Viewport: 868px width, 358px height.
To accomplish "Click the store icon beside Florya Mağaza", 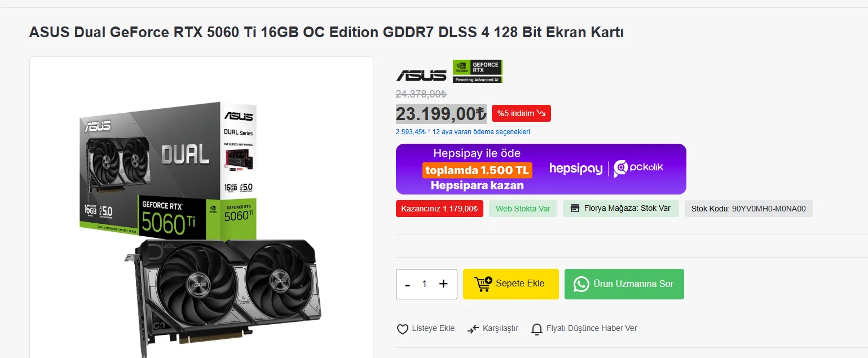I will [x=575, y=209].
